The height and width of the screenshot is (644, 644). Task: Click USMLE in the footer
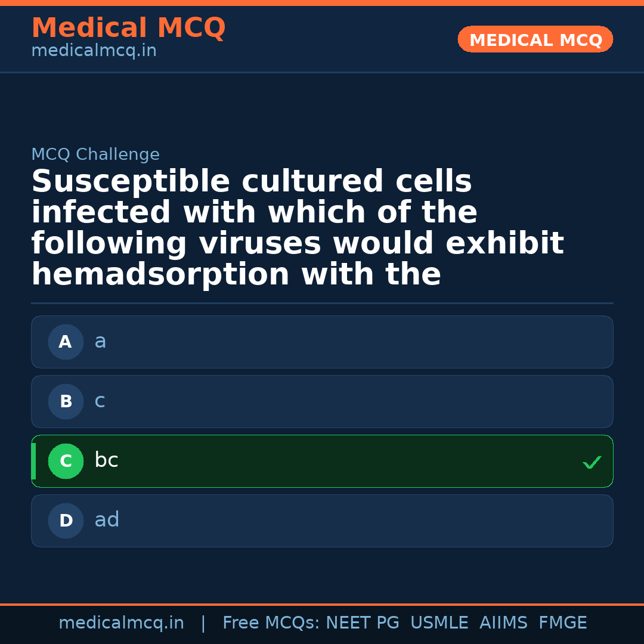point(439,623)
